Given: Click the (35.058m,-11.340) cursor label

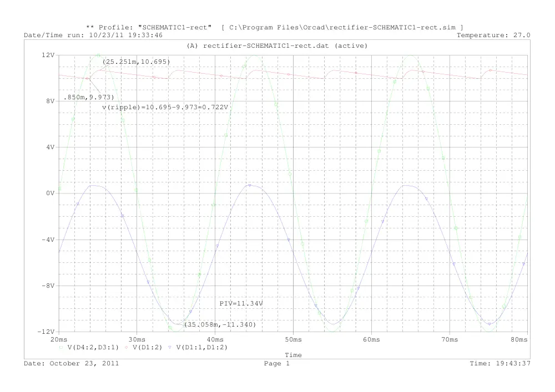Looking at the screenshot, I should 220,324.
